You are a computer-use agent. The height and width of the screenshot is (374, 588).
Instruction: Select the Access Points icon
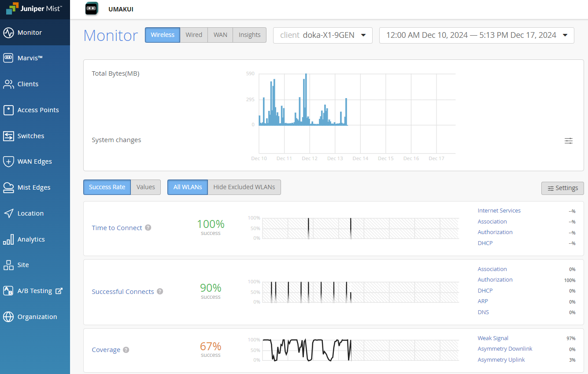pos(8,110)
